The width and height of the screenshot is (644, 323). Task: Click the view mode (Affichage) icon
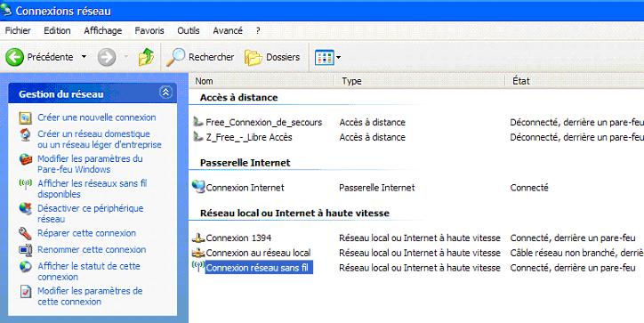coord(324,58)
